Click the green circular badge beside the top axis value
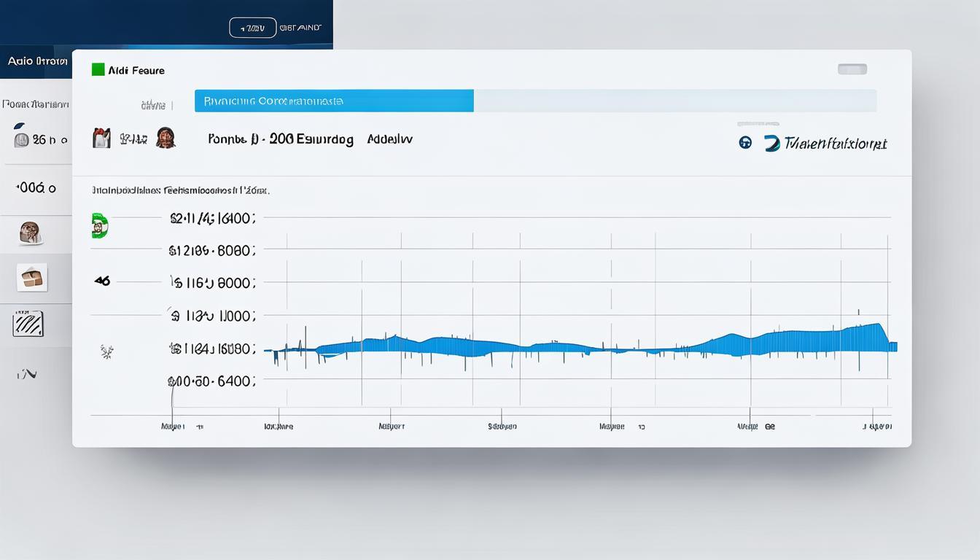The height and width of the screenshot is (560, 980). (100, 225)
